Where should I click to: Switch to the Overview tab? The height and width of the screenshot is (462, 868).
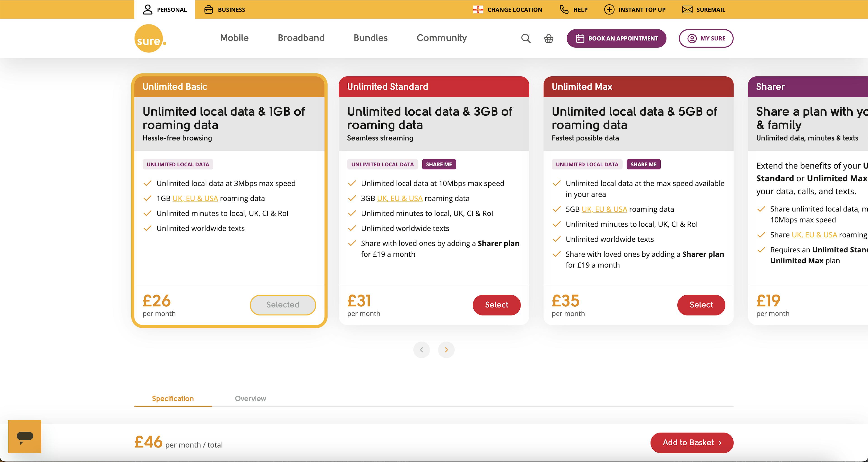[250, 399]
